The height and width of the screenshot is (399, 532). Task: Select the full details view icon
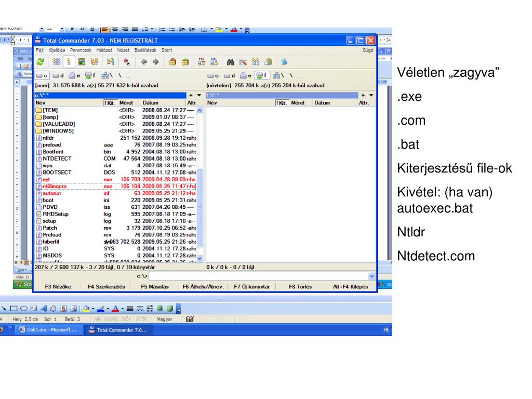tap(69, 62)
